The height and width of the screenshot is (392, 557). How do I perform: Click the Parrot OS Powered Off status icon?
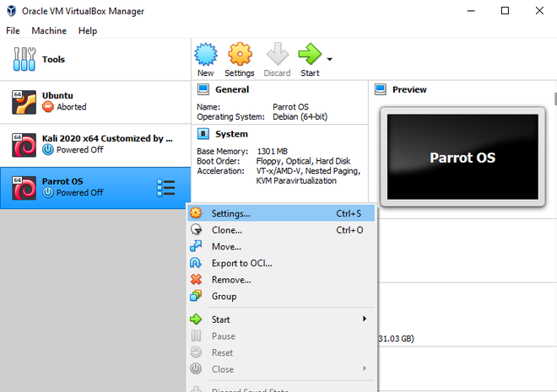(48, 193)
